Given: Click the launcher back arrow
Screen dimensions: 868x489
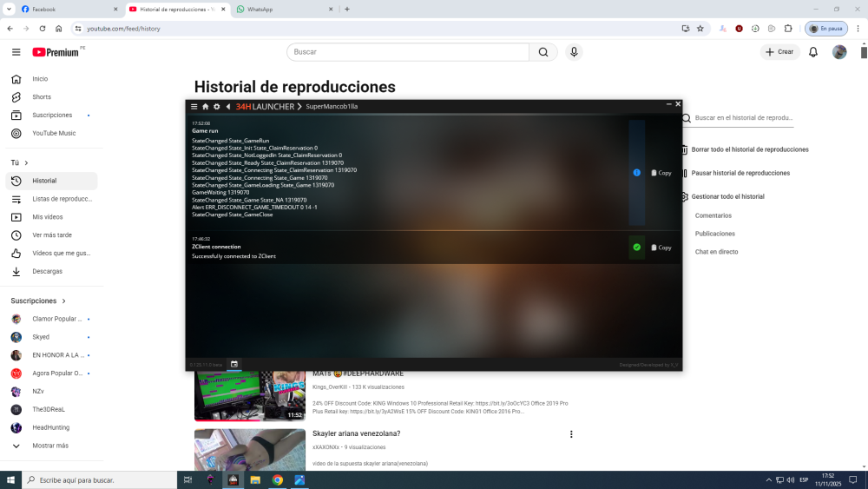Looking at the screenshot, I should click(228, 106).
